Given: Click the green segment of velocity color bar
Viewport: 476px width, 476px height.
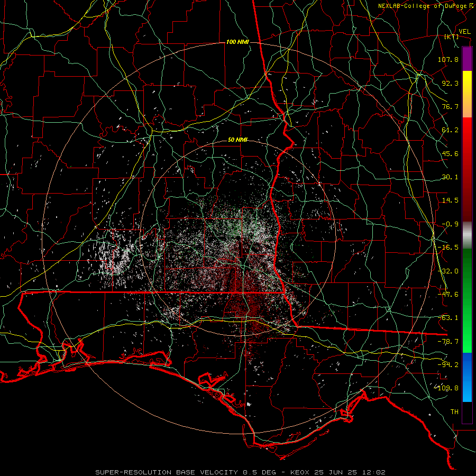Looking at the screenshot, I should pyautogui.click(x=467, y=300).
